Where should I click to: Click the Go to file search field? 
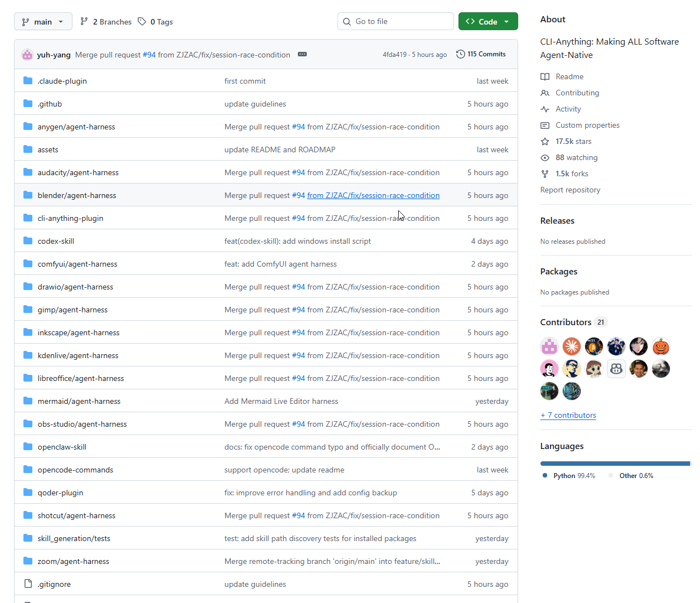(395, 21)
